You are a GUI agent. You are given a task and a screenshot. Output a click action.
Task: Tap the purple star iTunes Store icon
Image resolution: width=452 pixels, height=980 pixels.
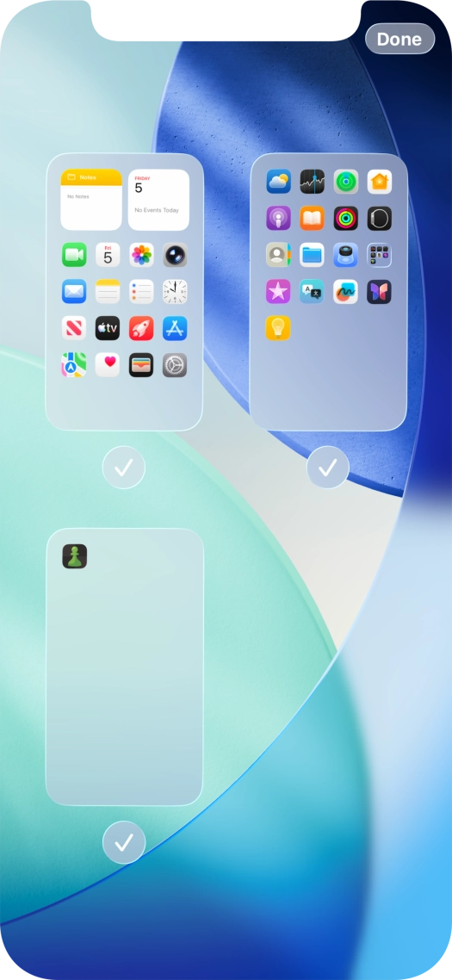[278, 291]
